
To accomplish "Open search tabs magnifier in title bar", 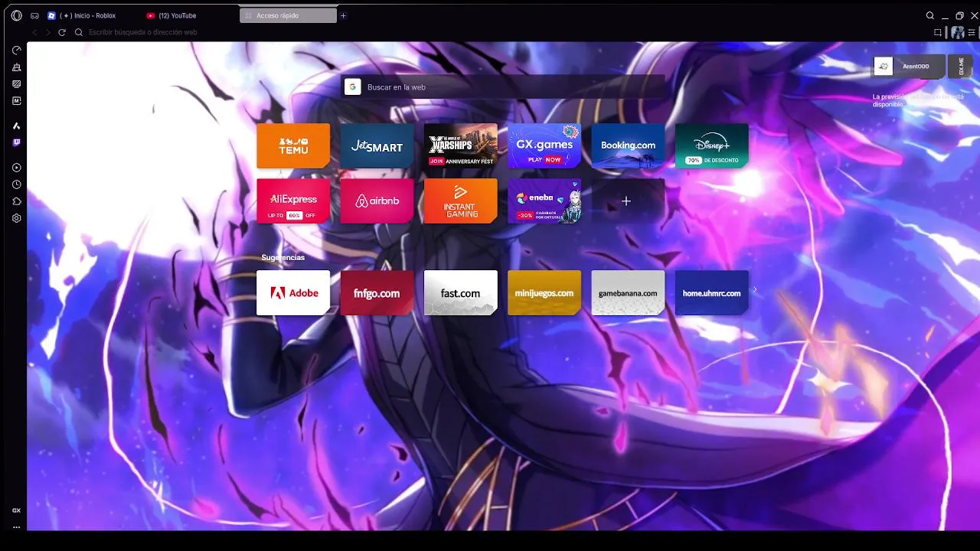I will 930,15.
